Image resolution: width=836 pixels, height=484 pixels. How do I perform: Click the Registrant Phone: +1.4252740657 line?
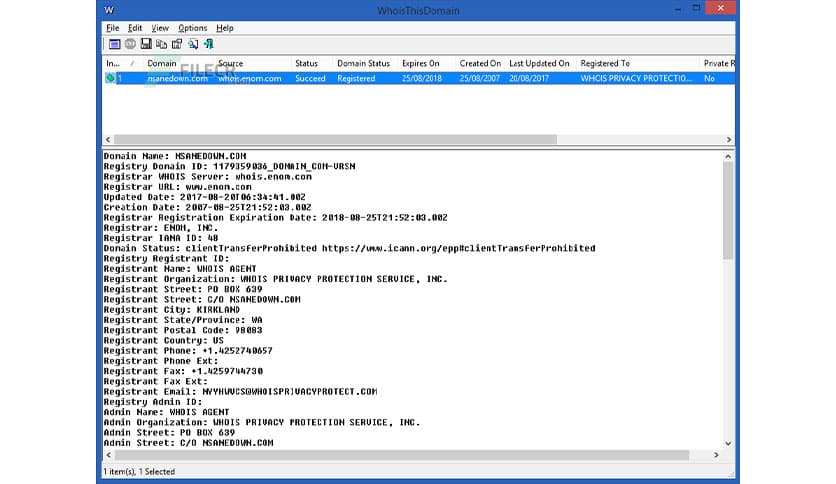pyautogui.click(x=188, y=351)
